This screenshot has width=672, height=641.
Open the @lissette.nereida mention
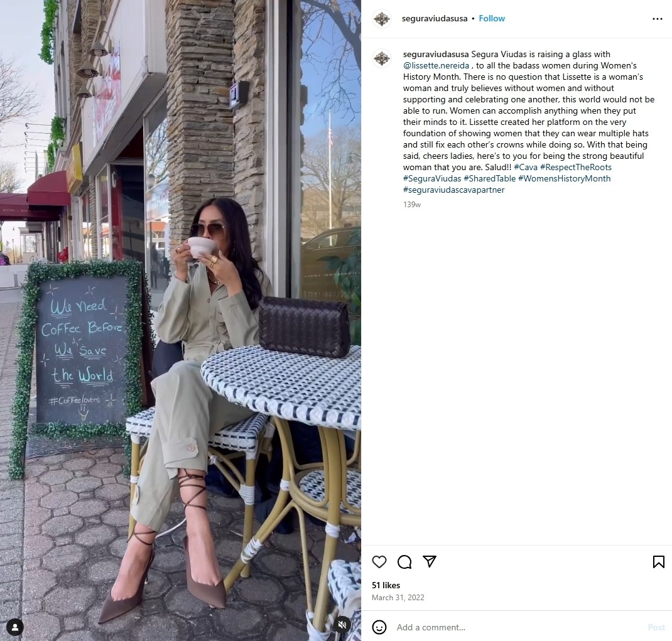436,65
